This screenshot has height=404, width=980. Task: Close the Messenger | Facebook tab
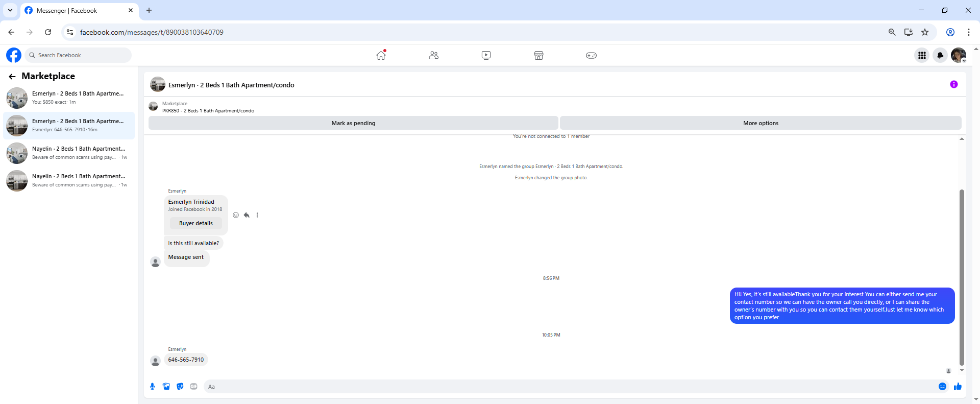click(x=131, y=10)
